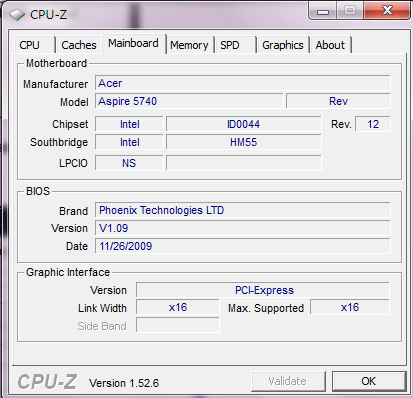
Task: Click the empty Side Band field
Action: click(178, 325)
